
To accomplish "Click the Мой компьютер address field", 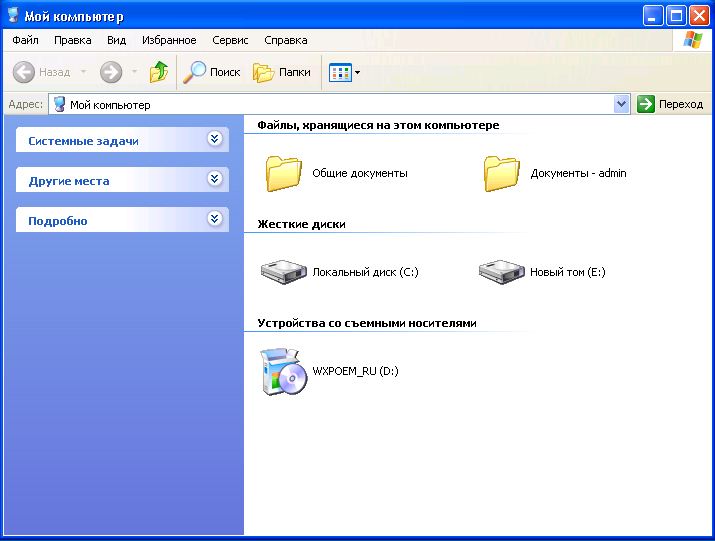I will pos(339,104).
